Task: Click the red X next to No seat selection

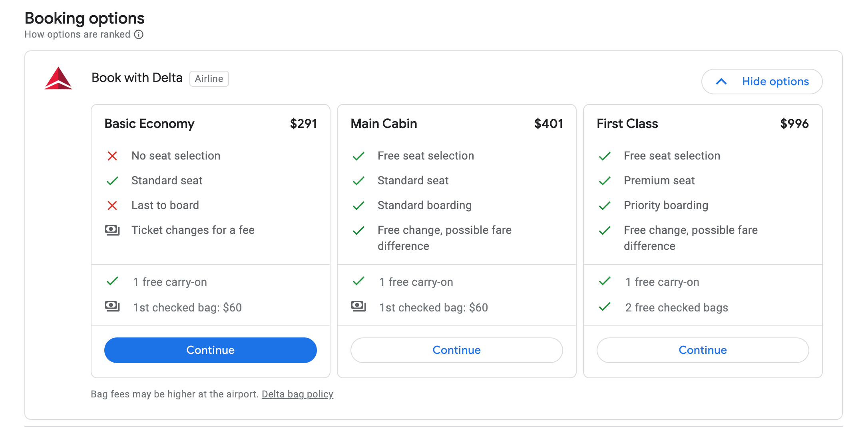Action: coord(112,156)
